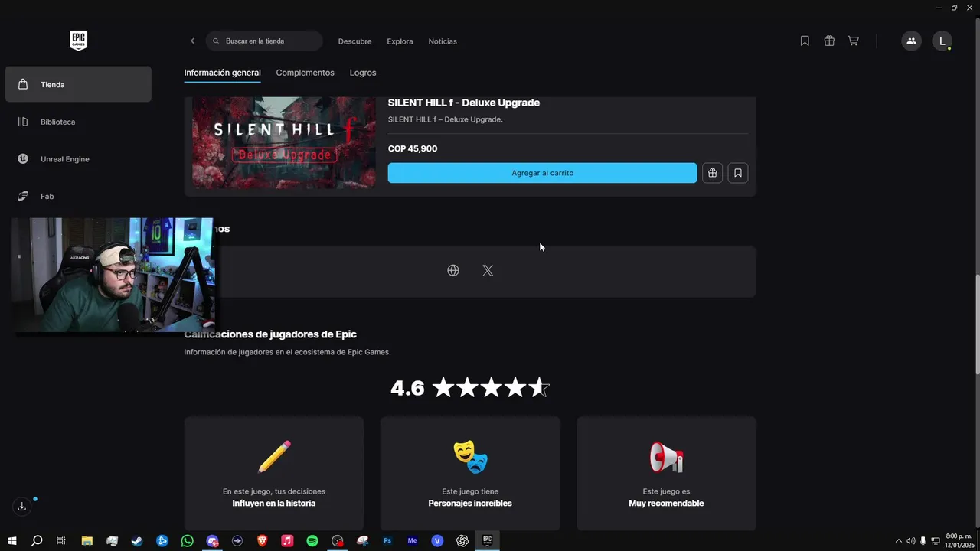Open OBS Studio from the taskbar
Image resolution: width=980 pixels, height=551 pixels.
coord(338,540)
